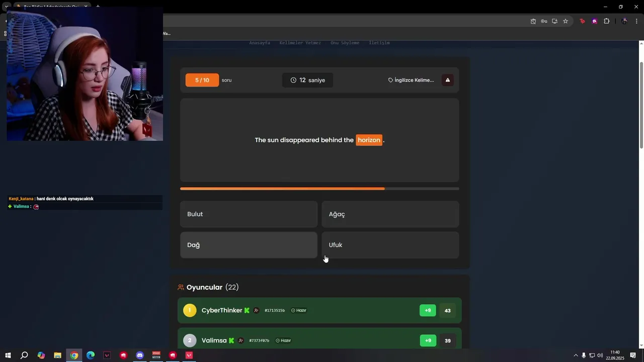Click Valimsa's Hazır status badge
This screenshot has width=644, height=362.
click(x=283, y=341)
